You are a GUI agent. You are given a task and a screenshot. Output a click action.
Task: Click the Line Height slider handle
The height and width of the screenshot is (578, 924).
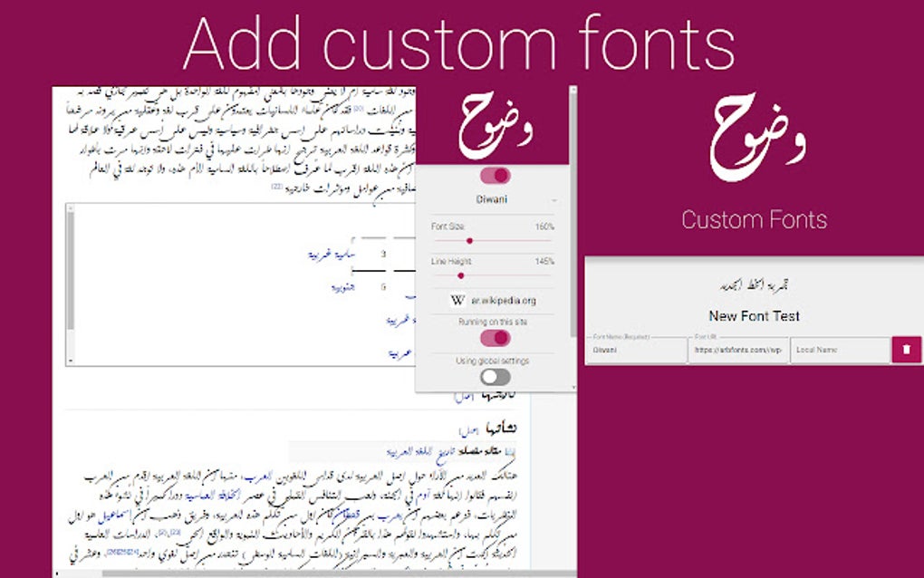[461, 275]
